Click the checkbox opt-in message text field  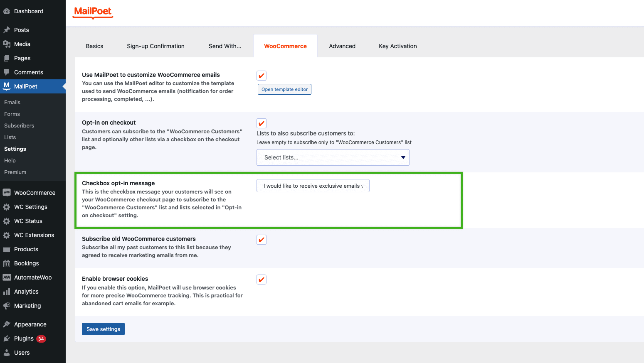(x=313, y=186)
